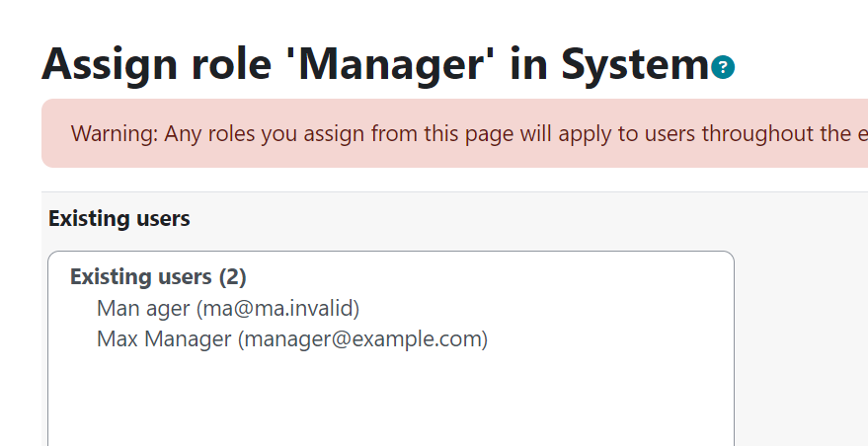Click the empty space inside the users listbox
868x446 pixels.
click(x=391, y=399)
